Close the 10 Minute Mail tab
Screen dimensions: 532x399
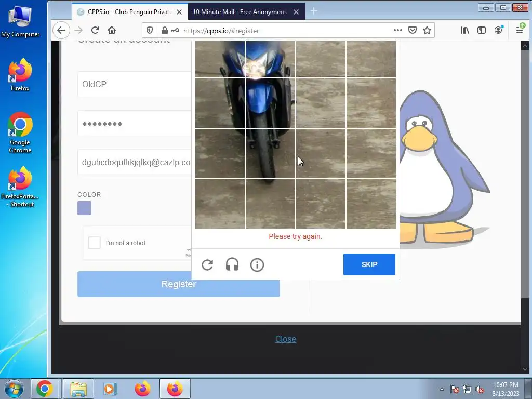click(296, 12)
